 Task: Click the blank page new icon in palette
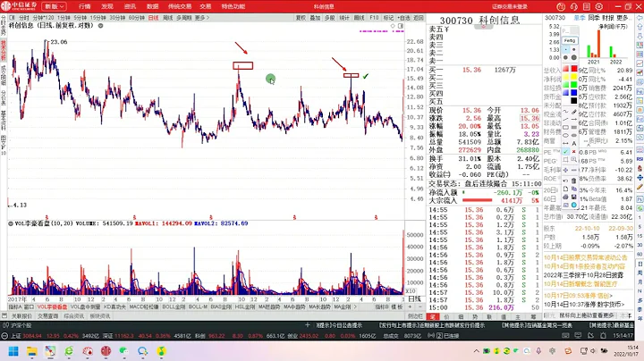point(565,189)
